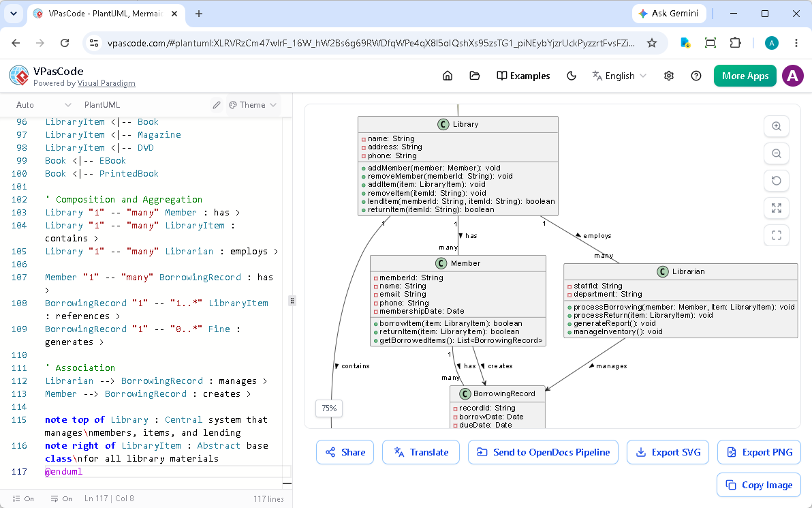Fit diagram to view arrows icon
The image size is (812, 508).
click(777, 208)
